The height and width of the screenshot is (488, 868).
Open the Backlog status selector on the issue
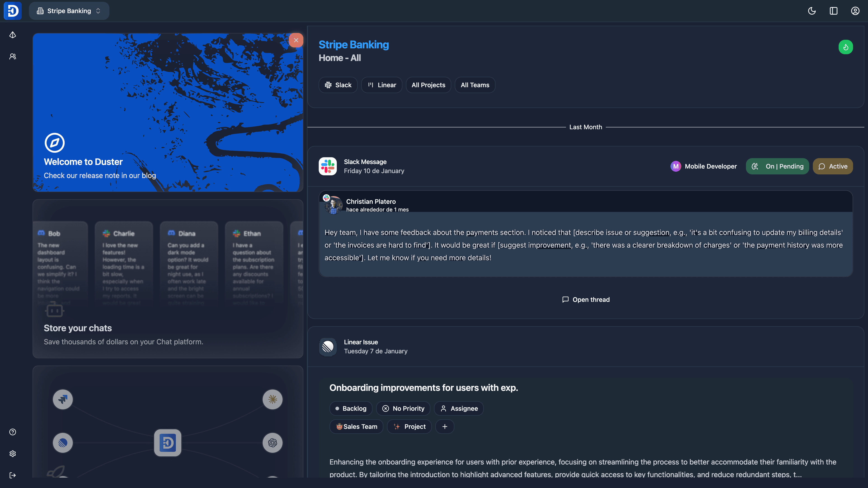pos(351,408)
